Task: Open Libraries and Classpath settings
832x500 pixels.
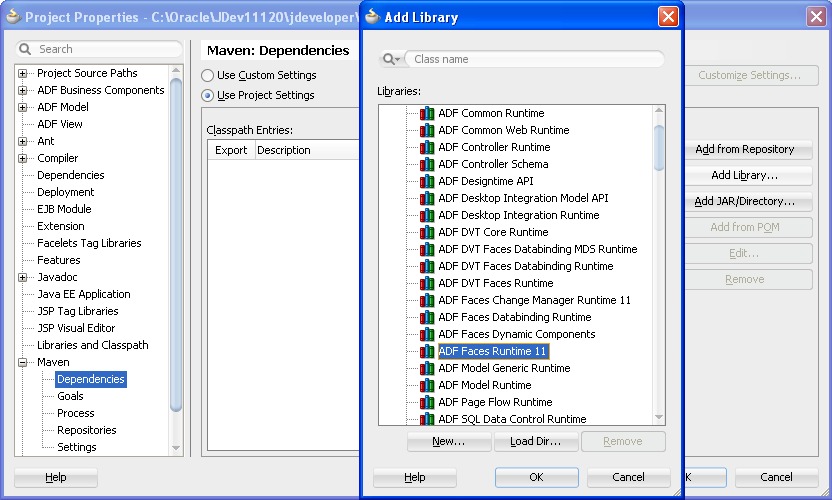Action: pos(92,345)
